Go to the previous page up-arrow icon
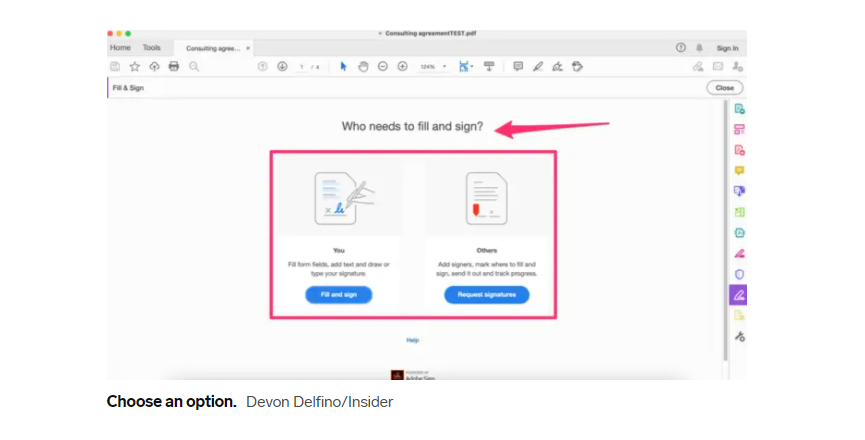The image size is (865, 440). coord(263,67)
